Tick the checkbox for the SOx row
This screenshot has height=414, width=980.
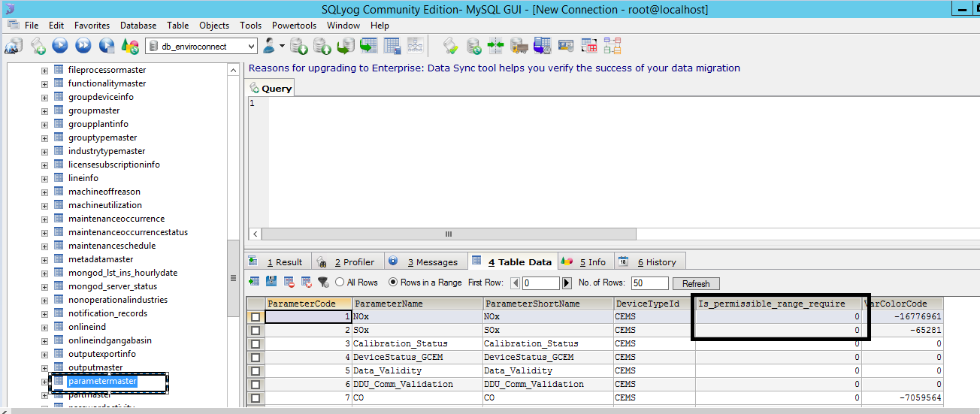(256, 331)
